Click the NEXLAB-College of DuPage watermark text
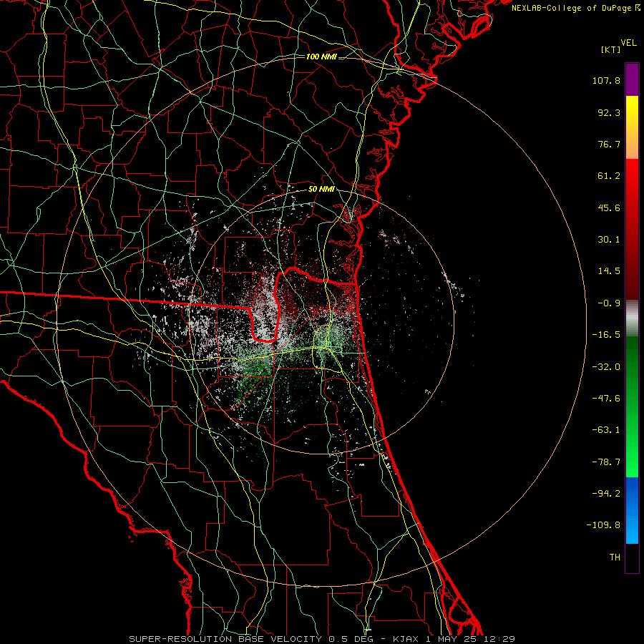Screen dimensions: 644x644 pyautogui.click(x=575, y=8)
